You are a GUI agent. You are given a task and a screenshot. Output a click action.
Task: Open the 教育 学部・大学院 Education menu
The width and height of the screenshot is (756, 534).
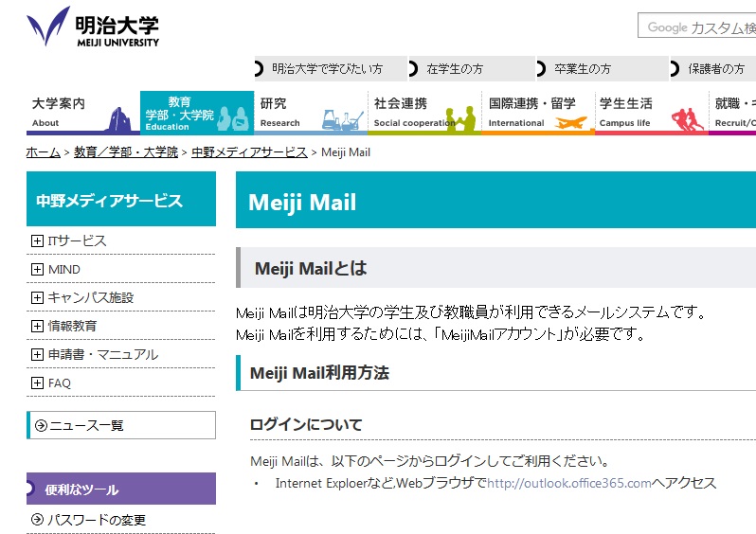(x=197, y=113)
